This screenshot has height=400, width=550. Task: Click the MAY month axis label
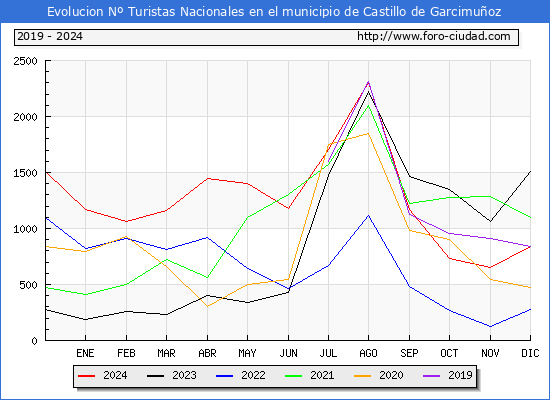click(247, 353)
